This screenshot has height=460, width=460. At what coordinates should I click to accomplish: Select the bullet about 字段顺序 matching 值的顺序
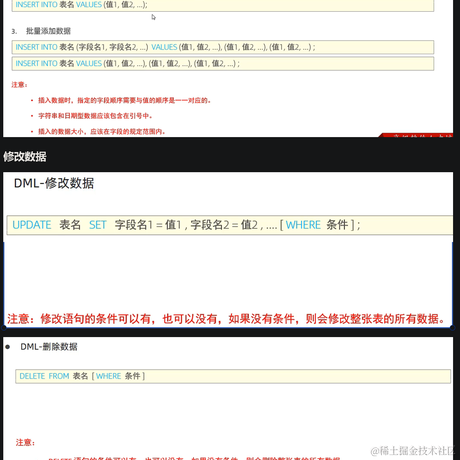point(124,100)
